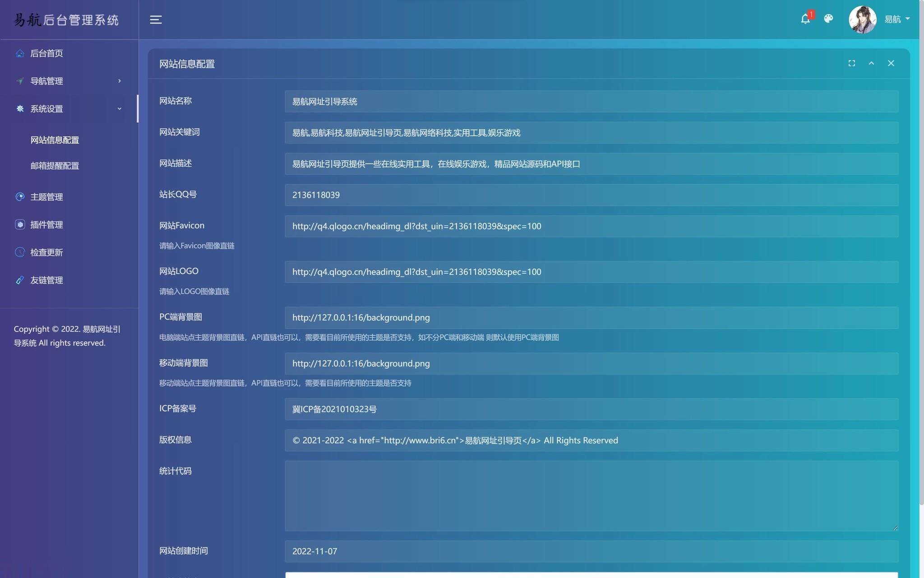This screenshot has height=578, width=924.
Task: Collapse the 网站信息配置 card
Action: (871, 63)
